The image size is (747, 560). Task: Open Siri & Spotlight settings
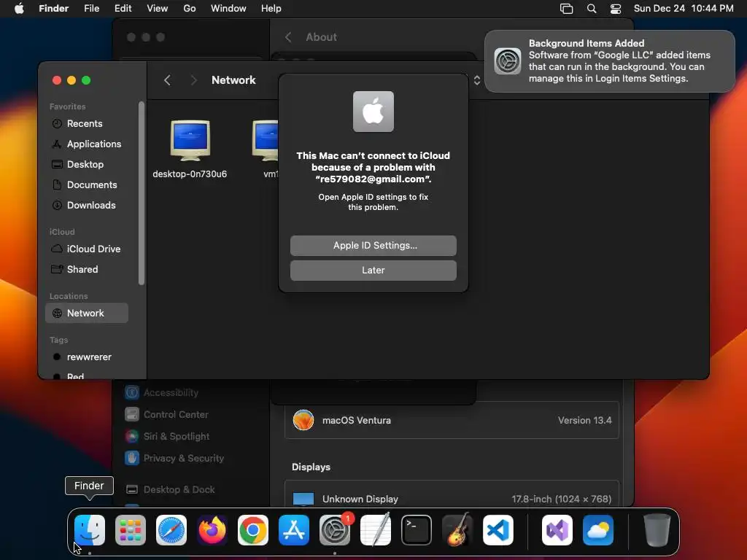tap(168, 437)
